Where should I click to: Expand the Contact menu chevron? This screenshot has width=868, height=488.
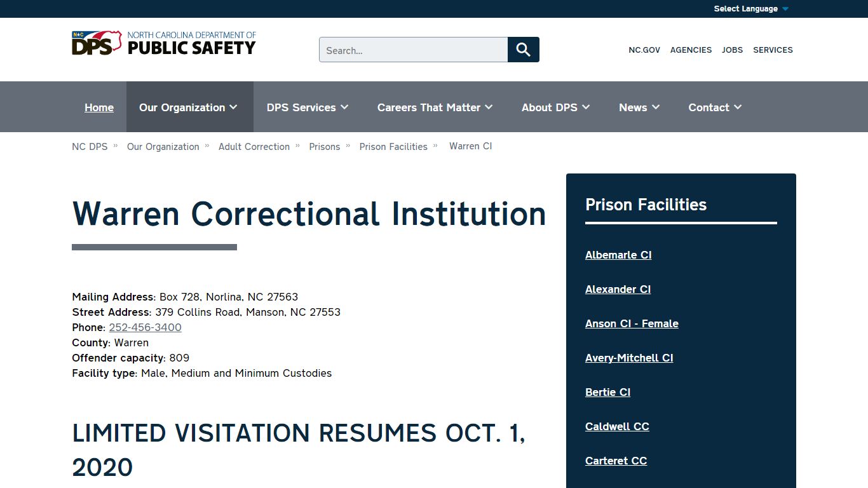tap(738, 107)
